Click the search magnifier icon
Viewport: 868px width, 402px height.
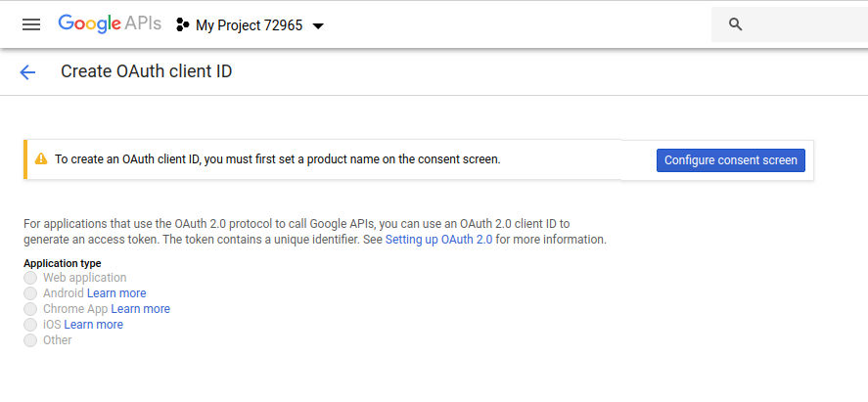coord(735,24)
